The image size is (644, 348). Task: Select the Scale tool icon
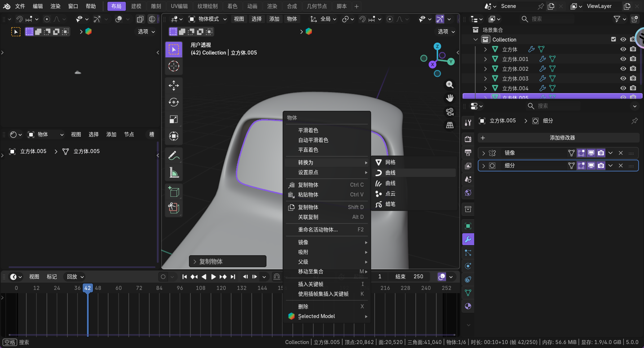[174, 119]
